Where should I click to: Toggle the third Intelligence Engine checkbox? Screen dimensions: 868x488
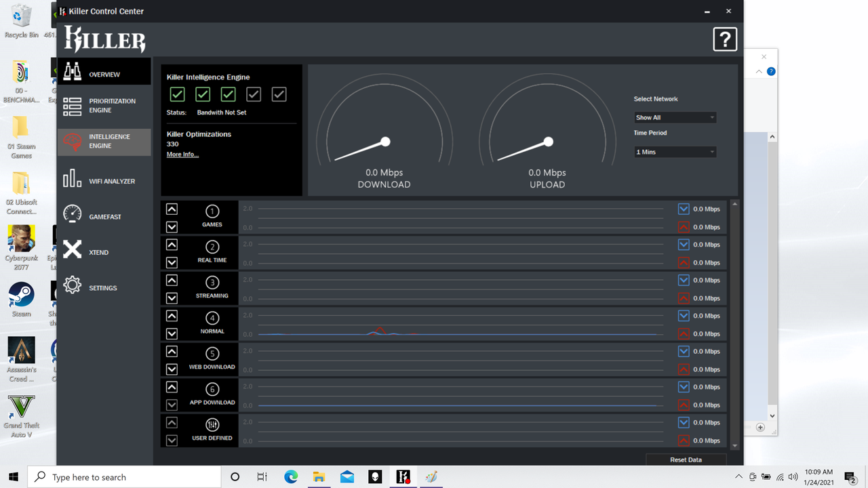(228, 94)
